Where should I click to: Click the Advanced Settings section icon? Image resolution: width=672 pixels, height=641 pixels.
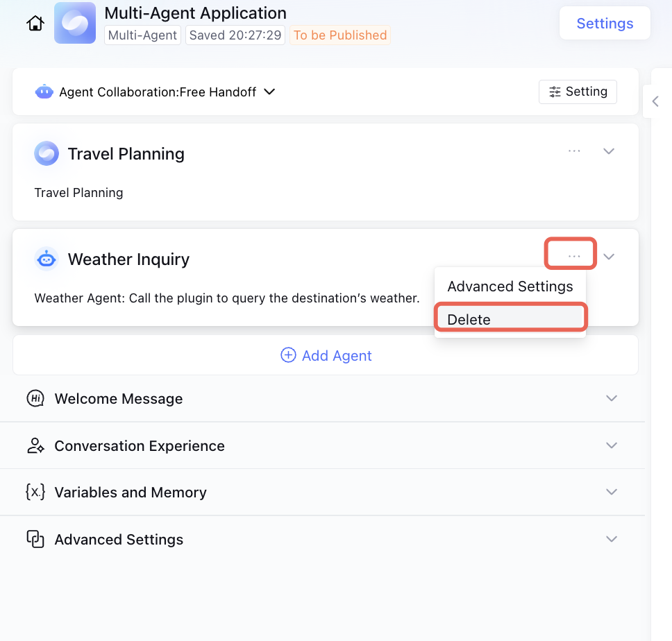coord(35,539)
